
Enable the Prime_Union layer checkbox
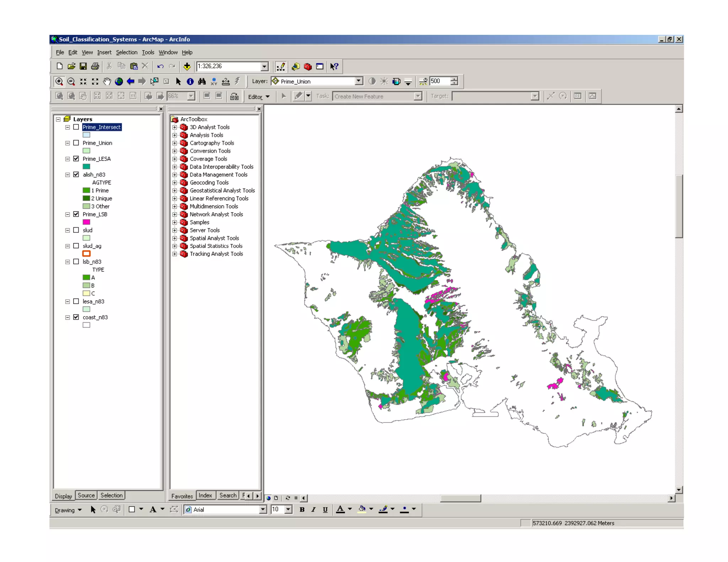coord(76,143)
